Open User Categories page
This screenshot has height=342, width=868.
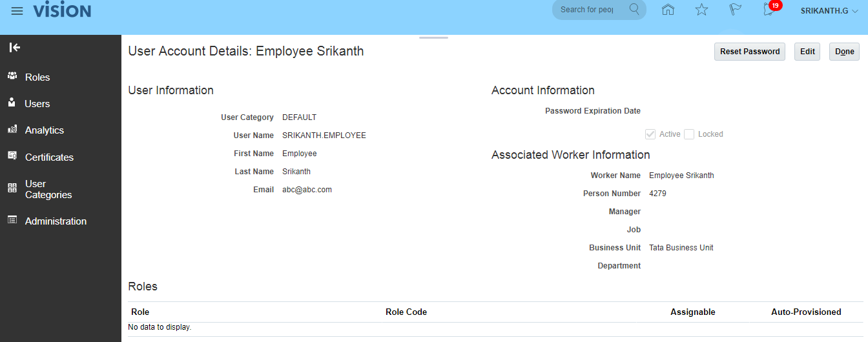coord(48,189)
